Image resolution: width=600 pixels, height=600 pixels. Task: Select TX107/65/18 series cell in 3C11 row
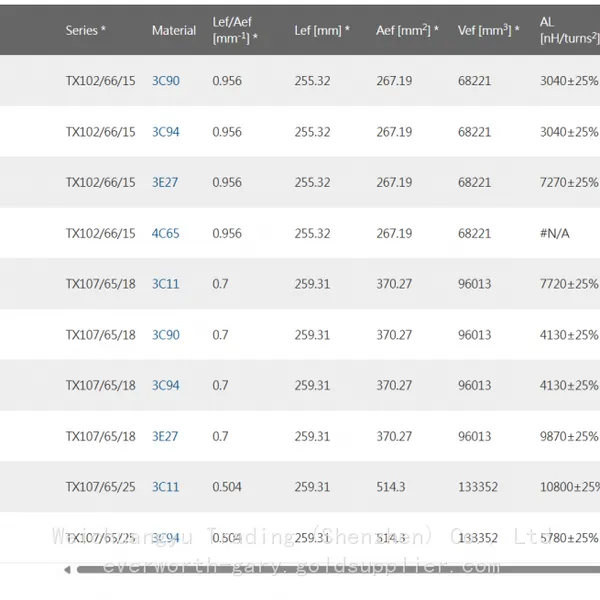[101, 284]
